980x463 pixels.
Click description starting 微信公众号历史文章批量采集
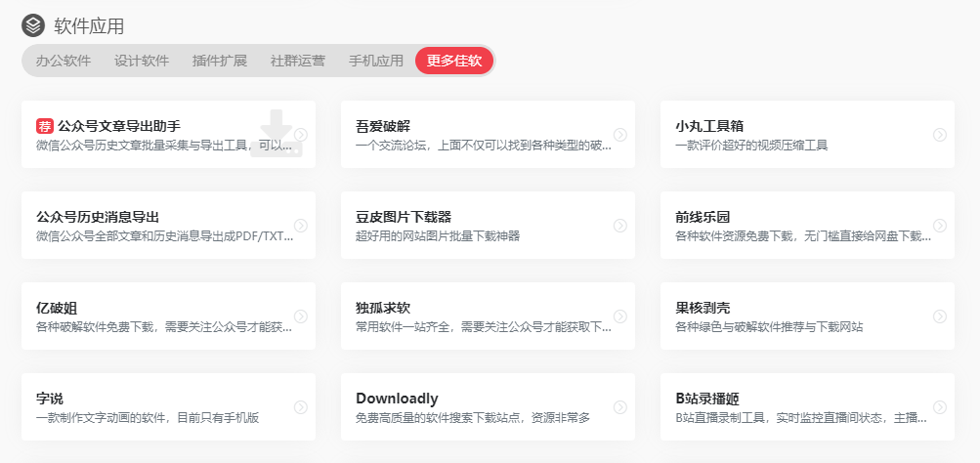[164, 146]
